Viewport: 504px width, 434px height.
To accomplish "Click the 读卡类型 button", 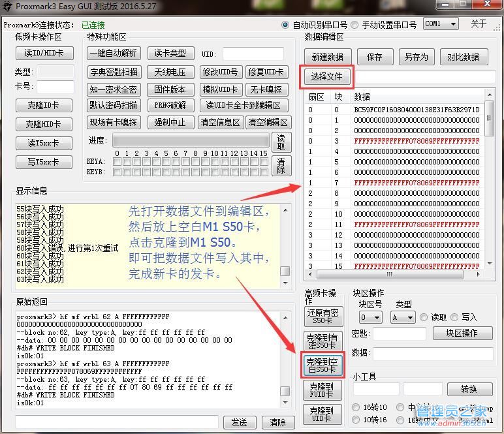I will (170, 53).
